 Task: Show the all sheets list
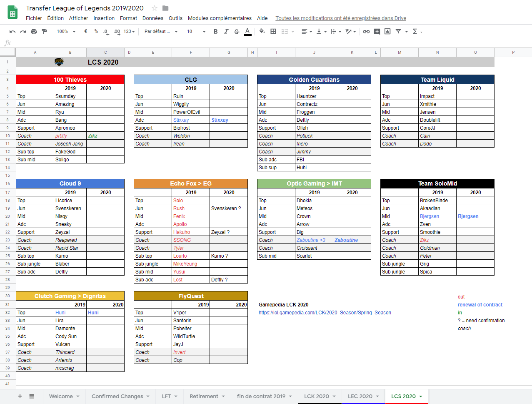[x=32, y=396]
